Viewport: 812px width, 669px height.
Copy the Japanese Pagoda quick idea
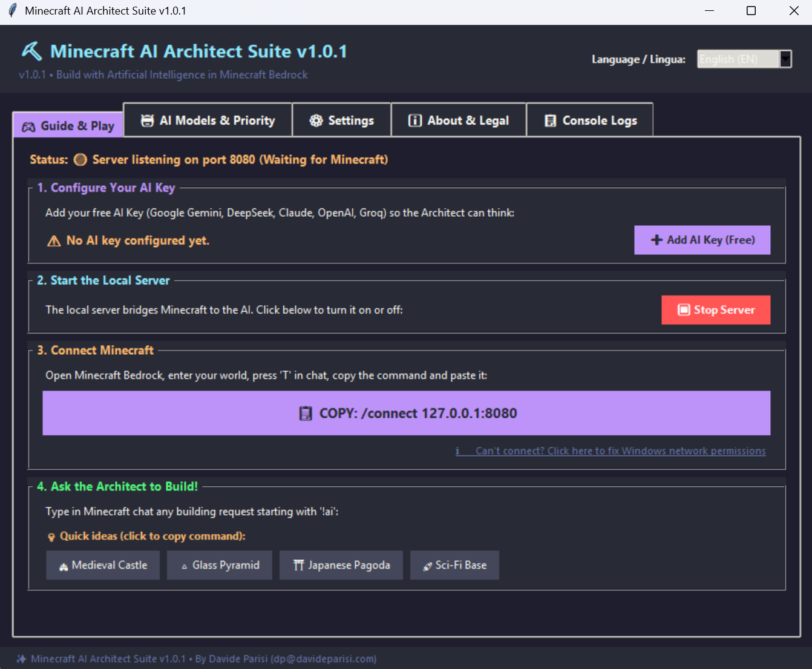341,565
